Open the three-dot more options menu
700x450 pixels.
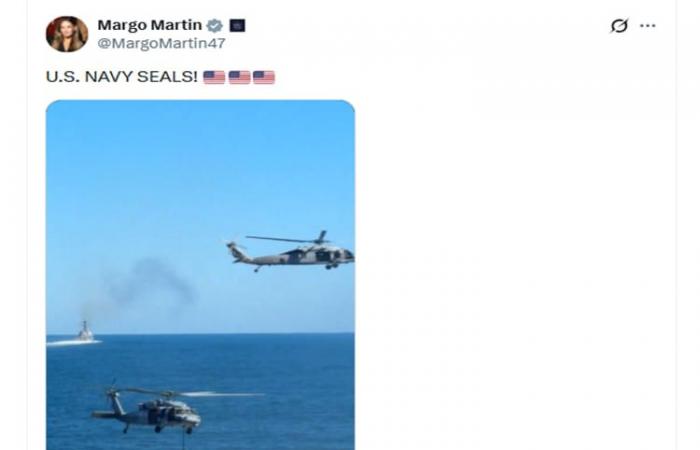point(647,25)
